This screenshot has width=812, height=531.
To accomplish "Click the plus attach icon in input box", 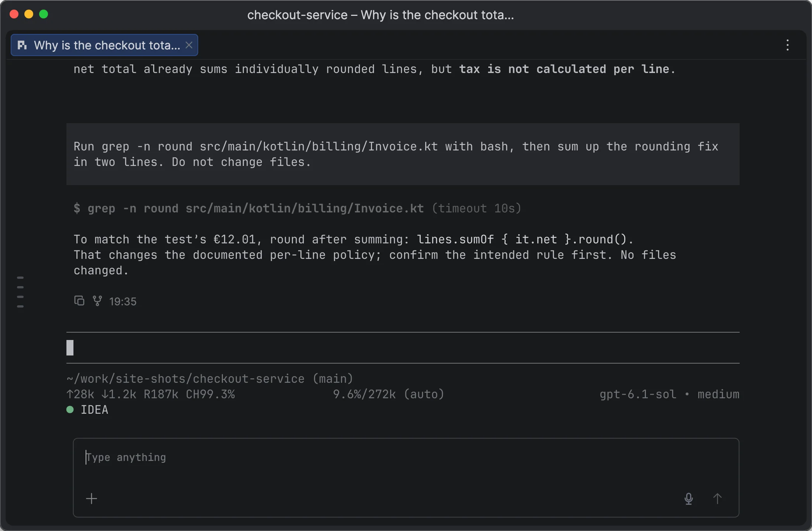I will click(x=92, y=499).
